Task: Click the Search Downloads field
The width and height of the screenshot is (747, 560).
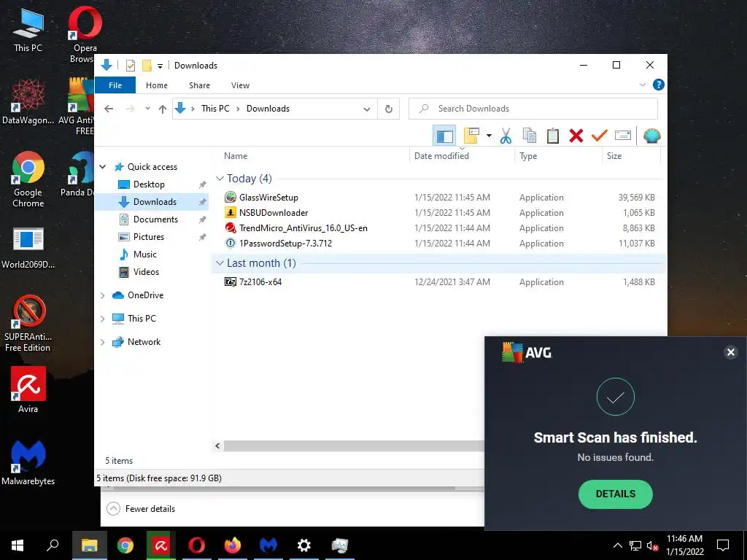Action: pyautogui.click(x=533, y=109)
